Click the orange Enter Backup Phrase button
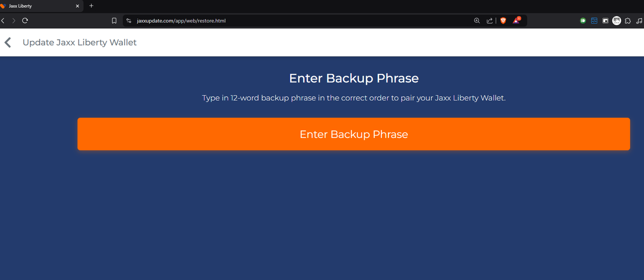The height and width of the screenshot is (280, 644). [x=354, y=134]
